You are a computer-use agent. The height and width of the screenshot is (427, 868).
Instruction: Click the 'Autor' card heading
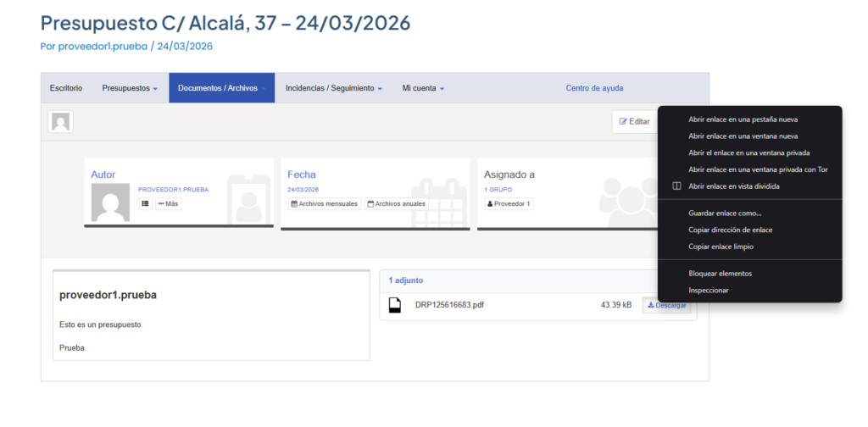103,175
